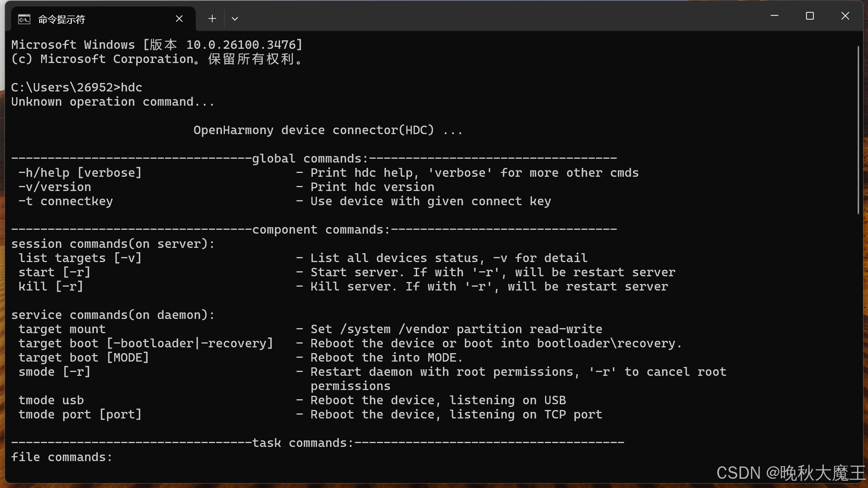Click the tmode usb command text

coord(51,400)
